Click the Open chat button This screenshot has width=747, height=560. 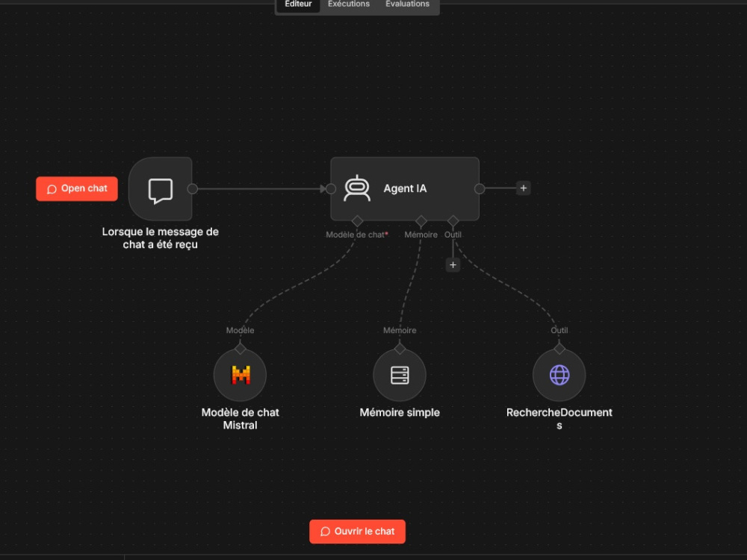[77, 189]
